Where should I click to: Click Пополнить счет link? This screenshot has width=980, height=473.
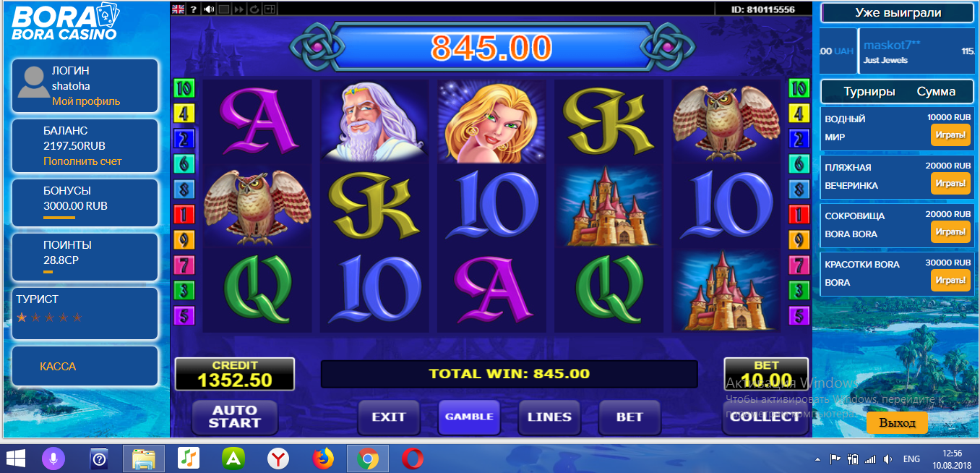82,161
